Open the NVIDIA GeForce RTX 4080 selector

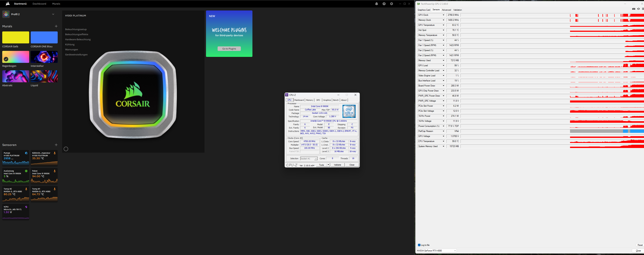click(x=436, y=251)
